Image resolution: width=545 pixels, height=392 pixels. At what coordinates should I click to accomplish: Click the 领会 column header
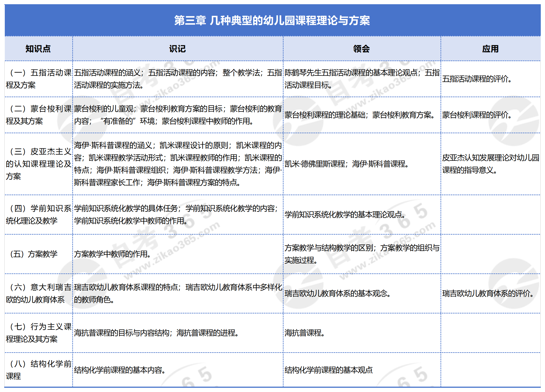click(x=362, y=49)
